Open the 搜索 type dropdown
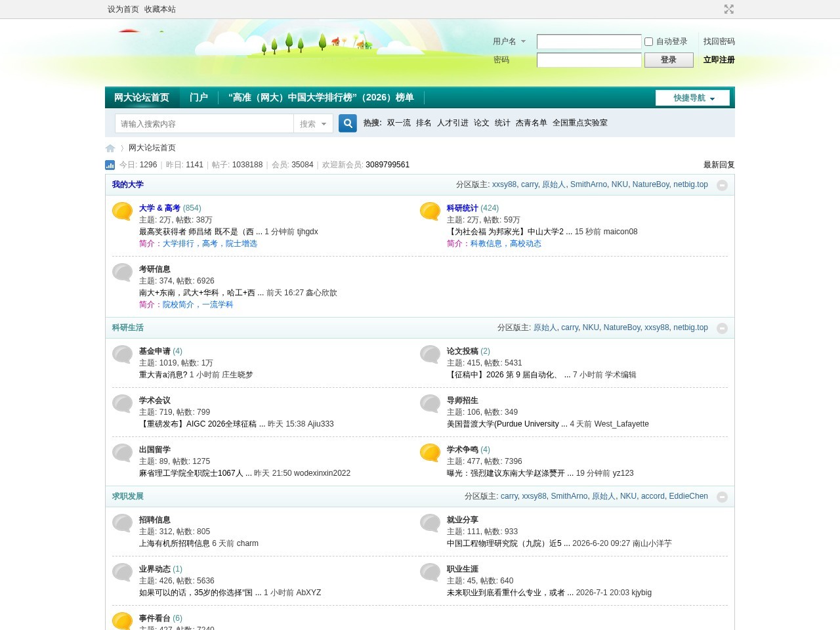This screenshot has height=630, width=840. click(313, 124)
